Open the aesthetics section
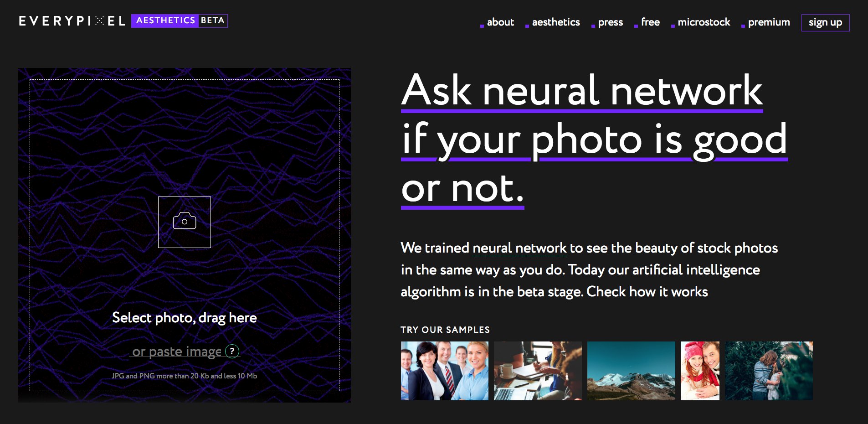Viewport: 868px width, 424px height. pos(556,22)
